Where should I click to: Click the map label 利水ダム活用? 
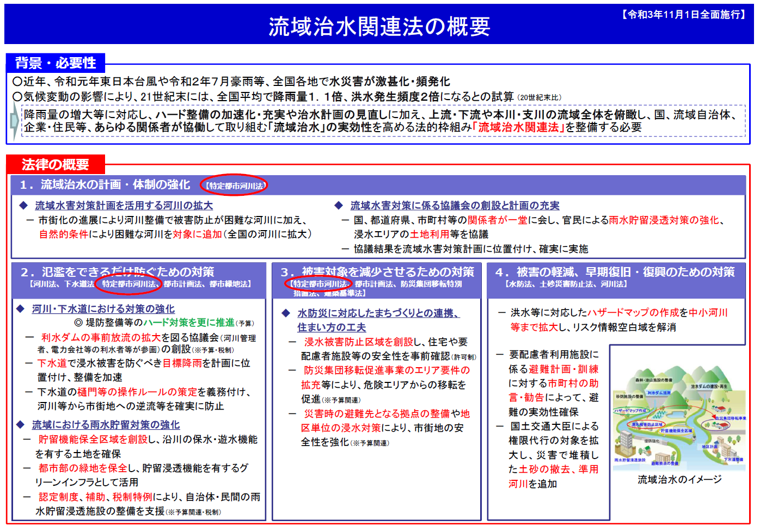(658, 393)
